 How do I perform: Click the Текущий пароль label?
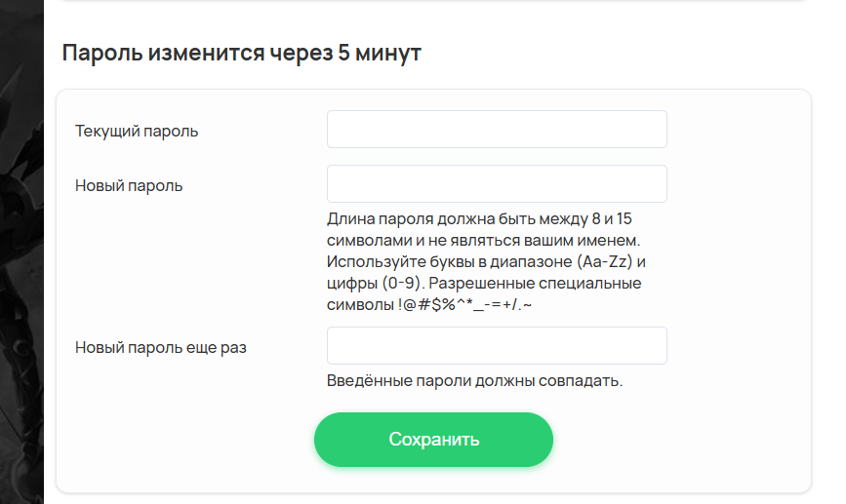pyautogui.click(x=137, y=131)
